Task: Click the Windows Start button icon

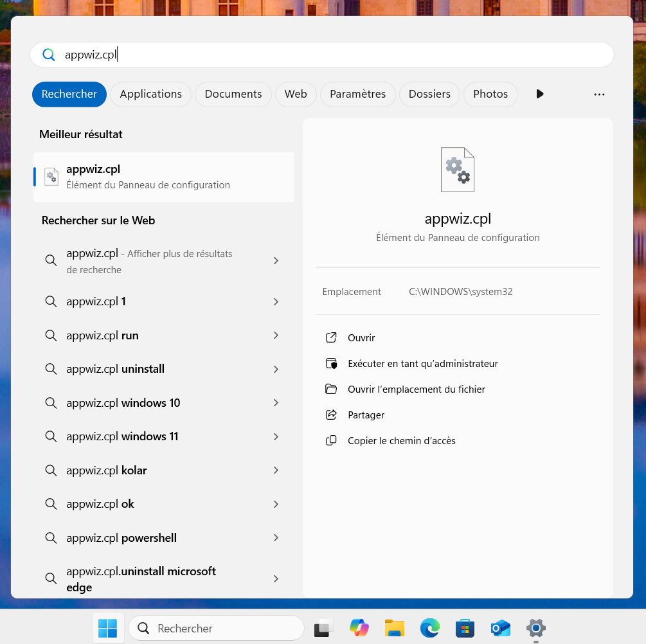Action: [107, 628]
